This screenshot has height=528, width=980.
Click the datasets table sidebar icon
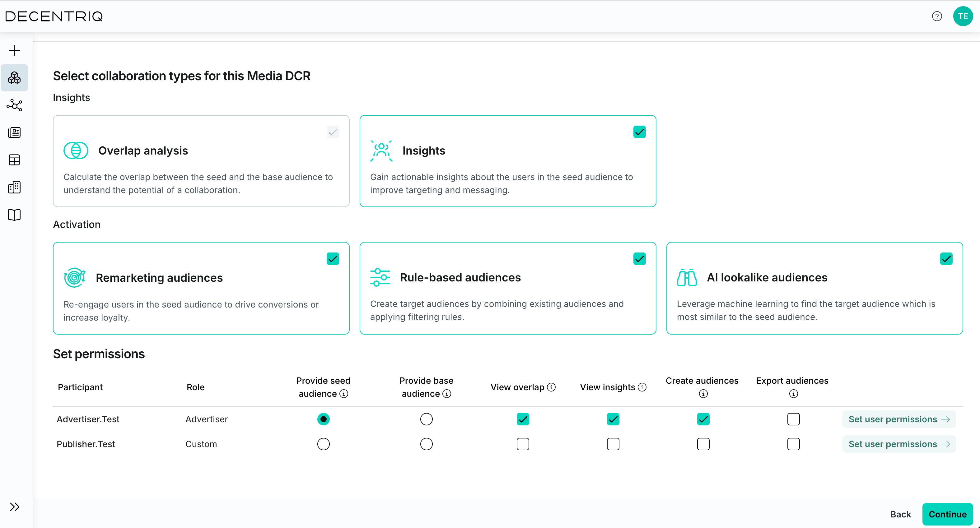[14, 160]
